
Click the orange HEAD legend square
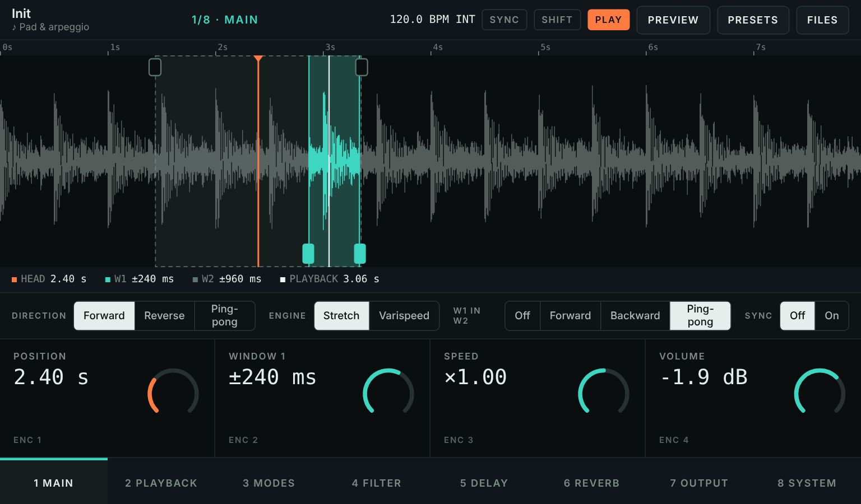14,279
